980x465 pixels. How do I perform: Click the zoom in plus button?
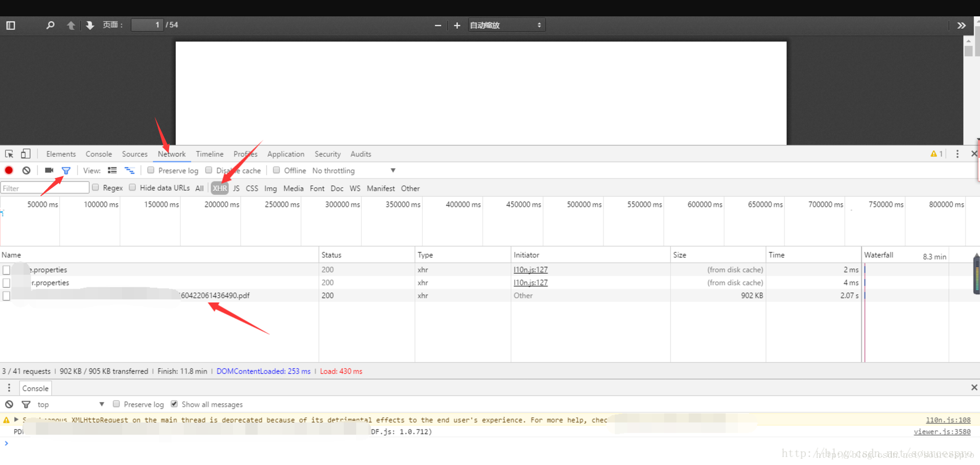pyautogui.click(x=457, y=25)
